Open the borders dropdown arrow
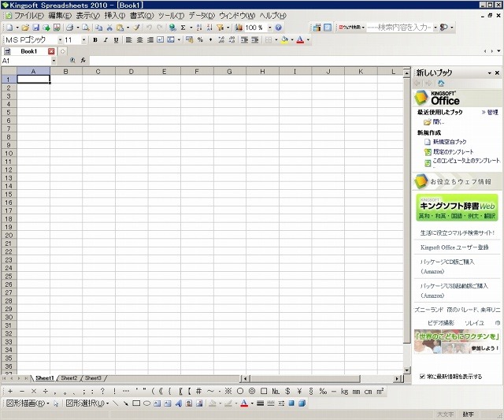 pyautogui.click(x=276, y=40)
